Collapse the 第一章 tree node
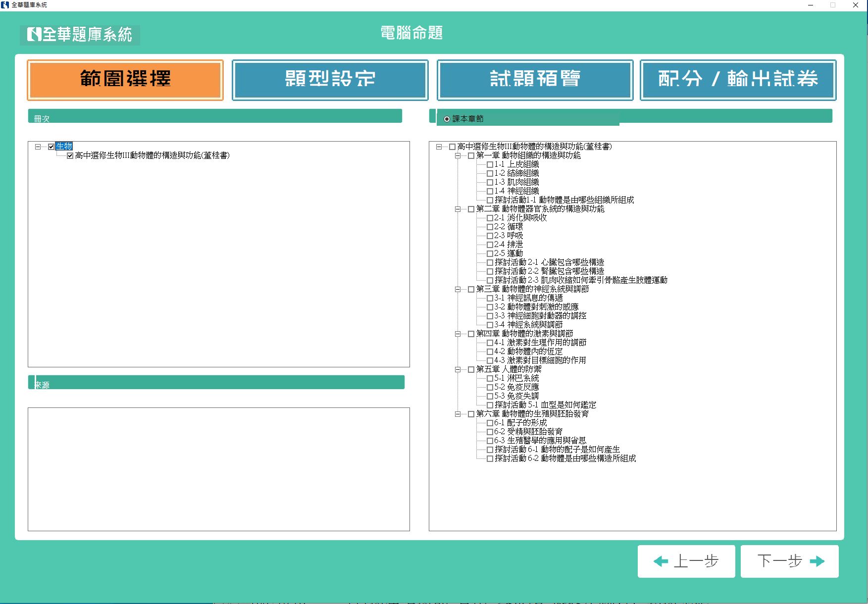Screen dimensions: 868x604 [458, 155]
